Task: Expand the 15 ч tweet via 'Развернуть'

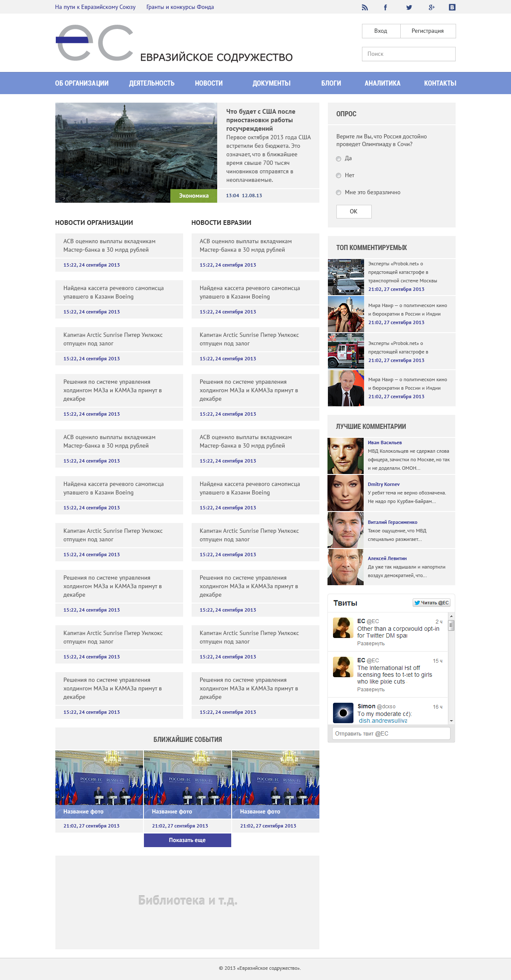Action: pos(370,689)
